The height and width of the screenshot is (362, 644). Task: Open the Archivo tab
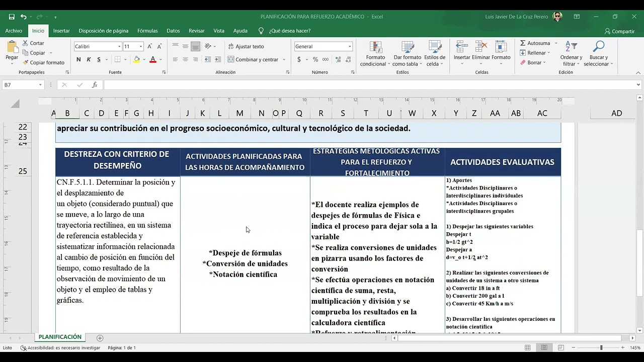point(14,31)
